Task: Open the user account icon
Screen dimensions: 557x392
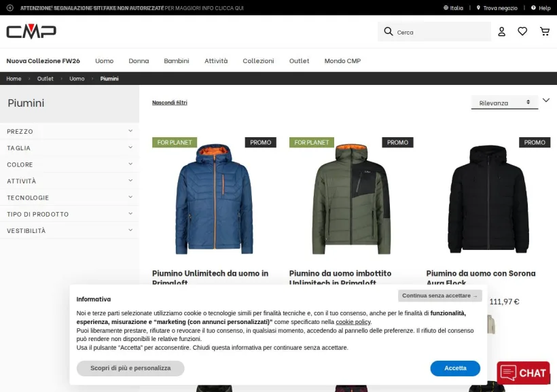Action: pyautogui.click(x=501, y=32)
